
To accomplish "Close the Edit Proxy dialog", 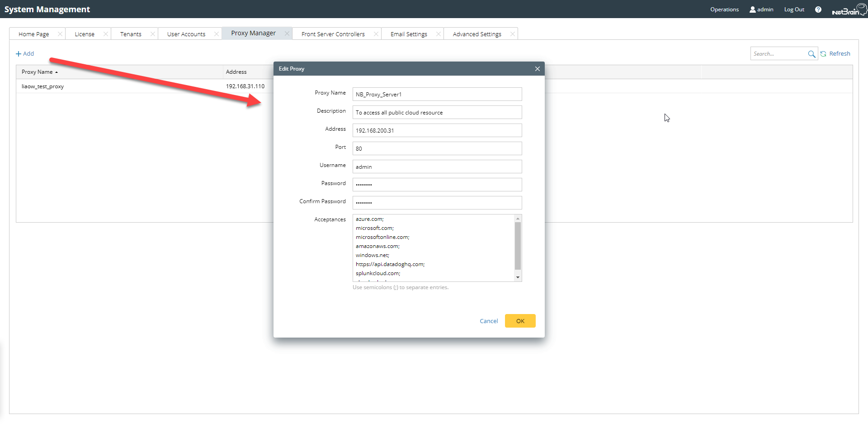I will pyautogui.click(x=538, y=69).
